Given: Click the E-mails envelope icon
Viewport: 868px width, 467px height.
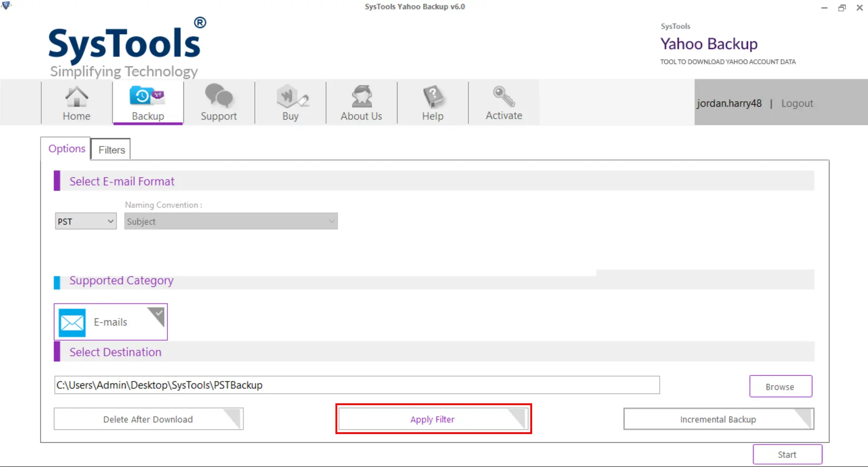Looking at the screenshot, I should [x=72, y=322].
